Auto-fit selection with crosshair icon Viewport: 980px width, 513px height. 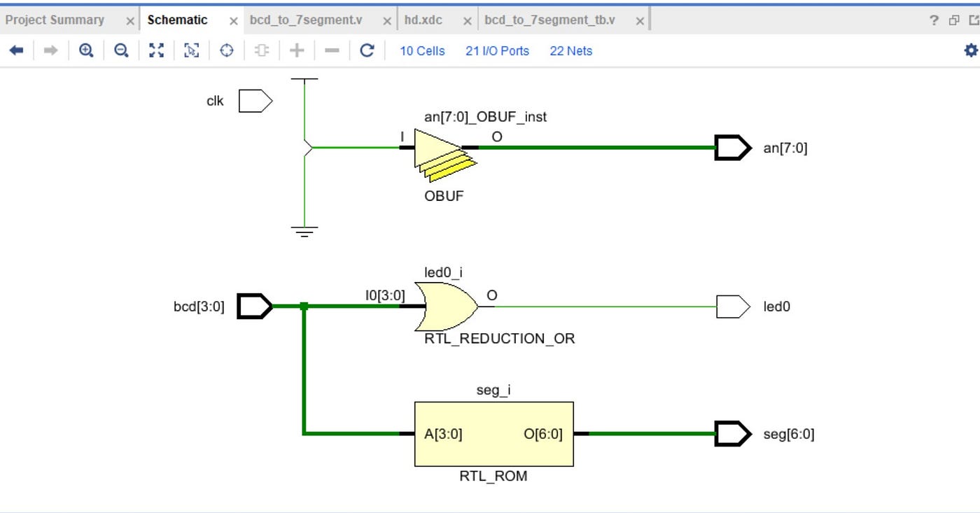[x=226, y=50]
